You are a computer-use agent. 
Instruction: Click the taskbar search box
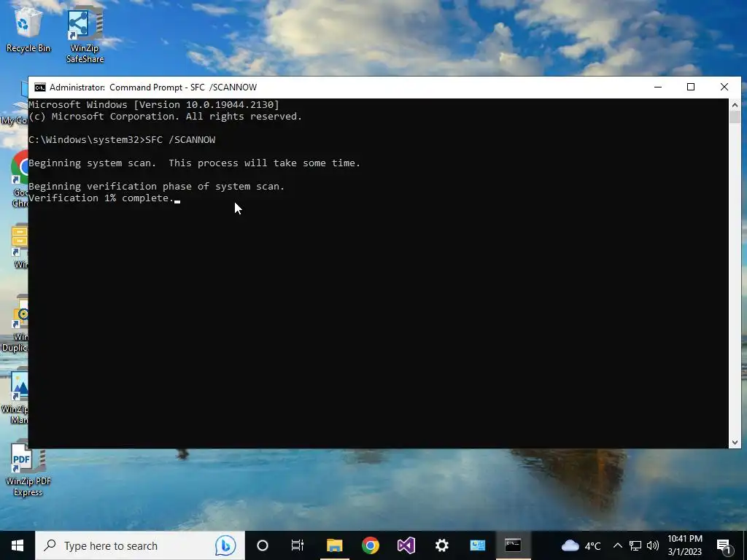pyautogui.click(x=139, y=545)
